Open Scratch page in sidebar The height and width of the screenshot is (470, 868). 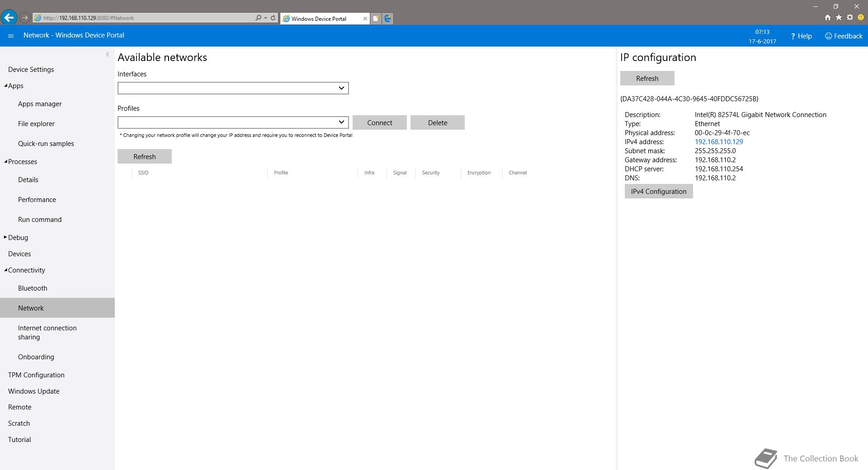(x=19, y=423)
